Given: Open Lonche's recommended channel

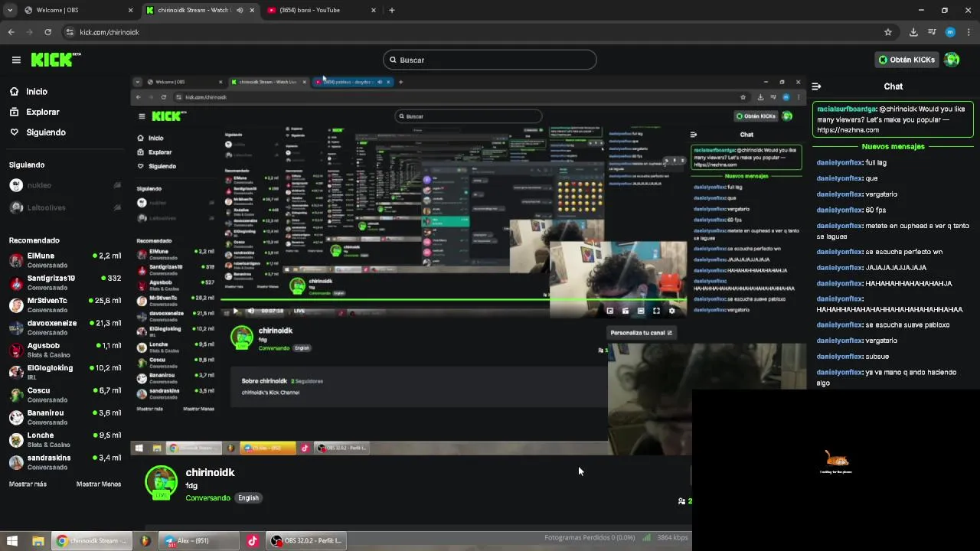Looking at the screenshot, I should tap(65, 439).
